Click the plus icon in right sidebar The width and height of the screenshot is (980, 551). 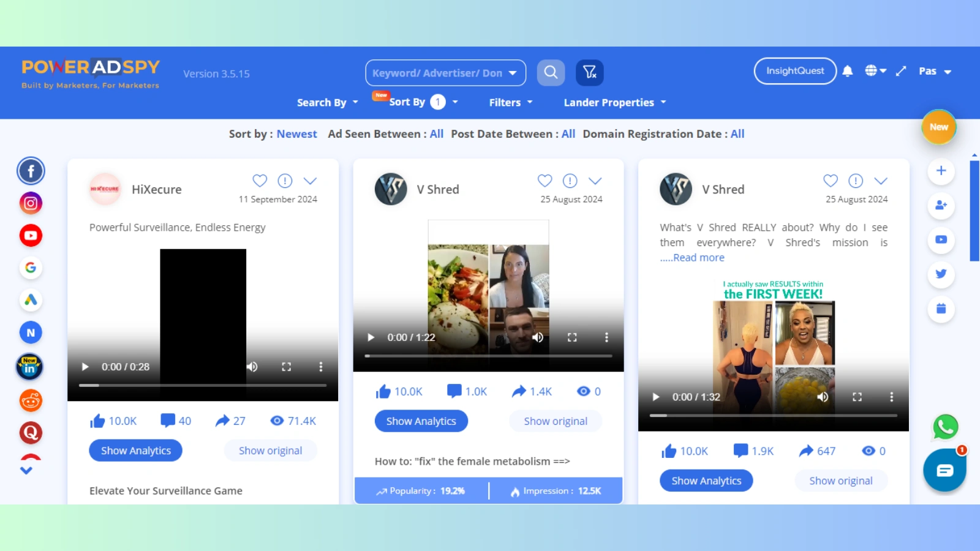pos(941,171)
